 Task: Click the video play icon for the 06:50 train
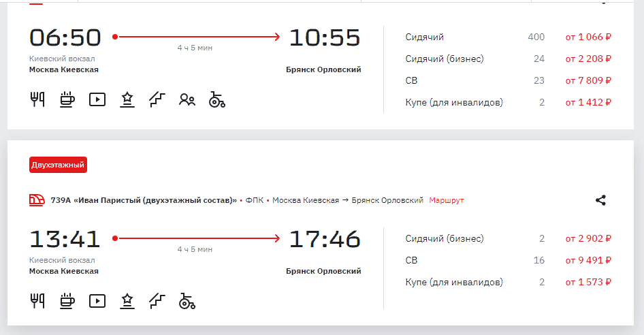(97, 99)
